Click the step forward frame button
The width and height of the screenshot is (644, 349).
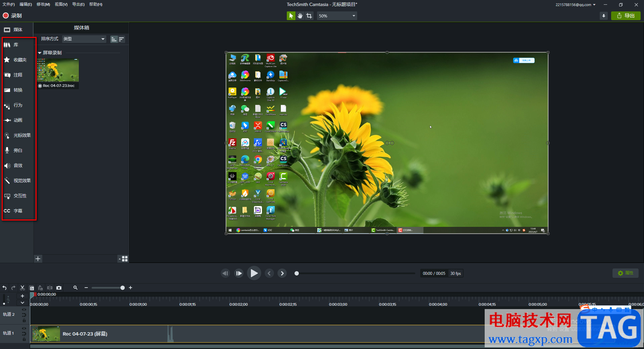(x=239, y=273)
